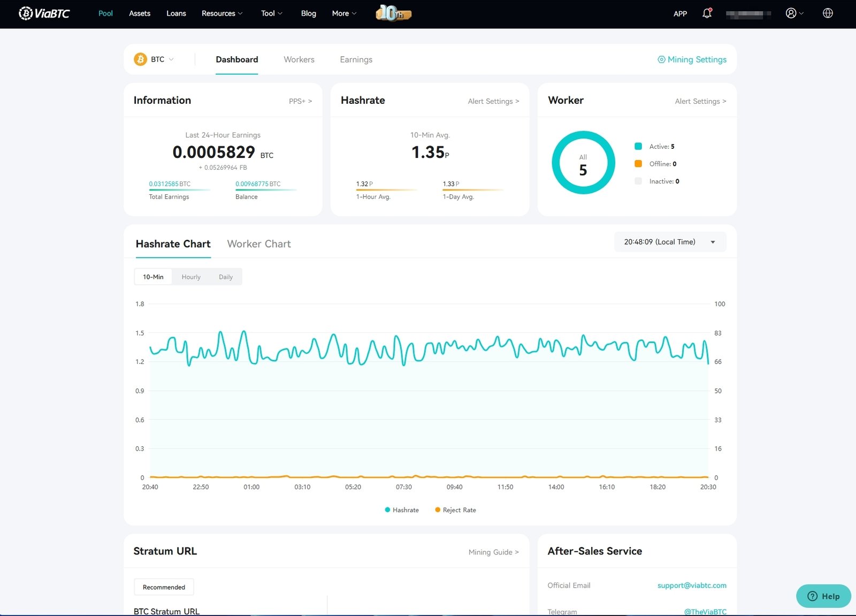Image resolution: width=856 pixels, height=616 pixels.
Task: Click the worker count donut chart
Action: [x=583, y=163]
